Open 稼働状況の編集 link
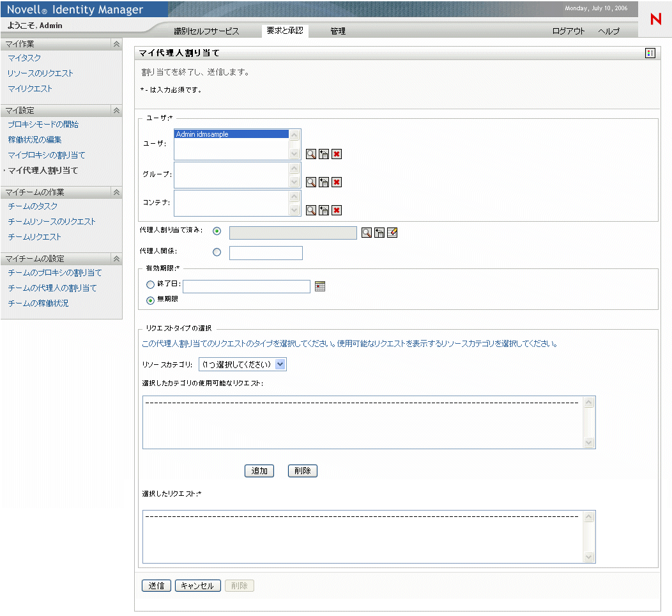The image size is (672, 616). pos(34,140)
